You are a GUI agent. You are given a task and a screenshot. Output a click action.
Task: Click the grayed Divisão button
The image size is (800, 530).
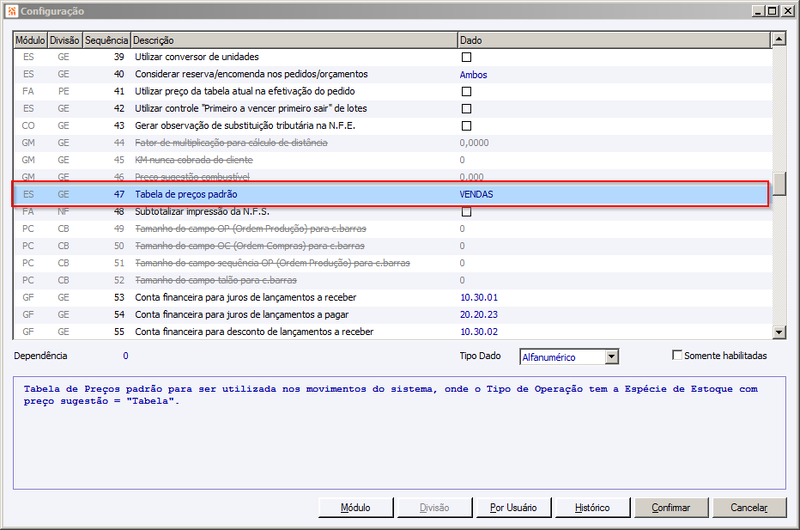(434, 508)
